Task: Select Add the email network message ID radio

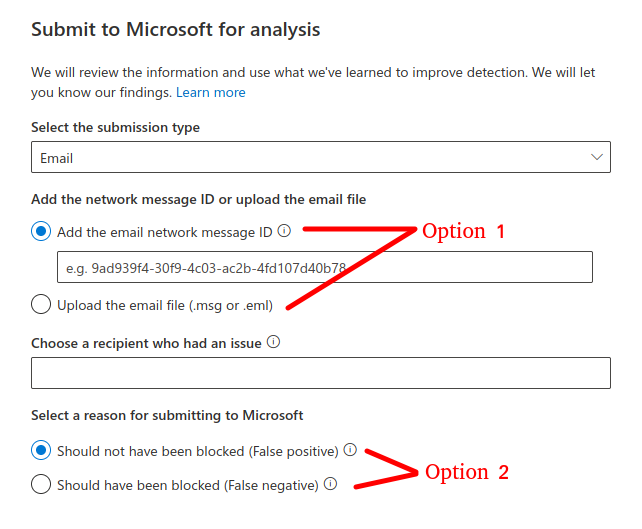Action: 41,231
